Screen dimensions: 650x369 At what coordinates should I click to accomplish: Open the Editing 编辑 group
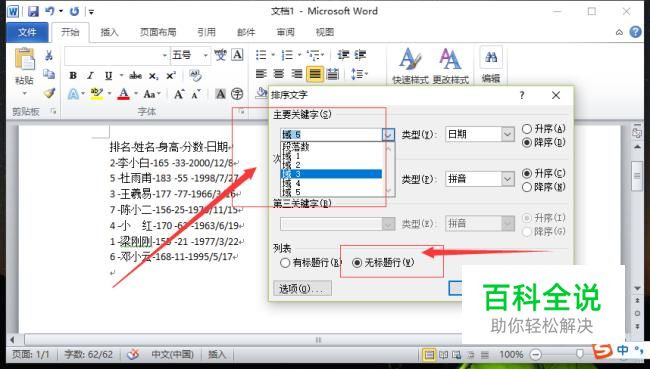(x=491, y=65)
